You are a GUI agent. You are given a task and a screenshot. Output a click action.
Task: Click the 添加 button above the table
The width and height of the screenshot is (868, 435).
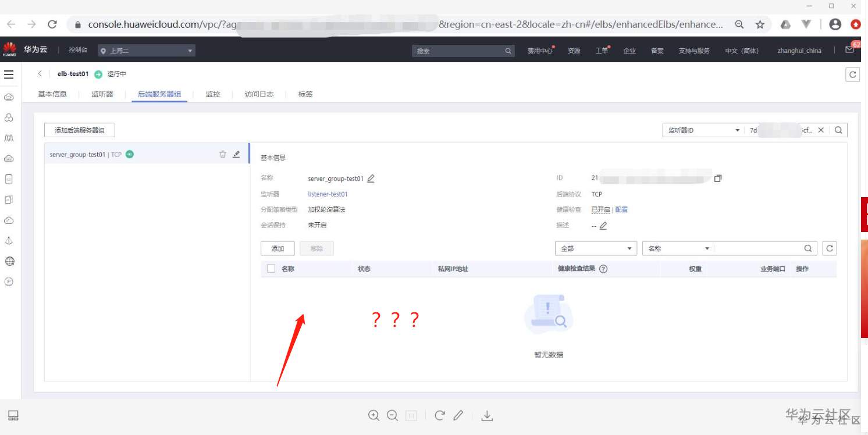pyautogui.click(x=278, y=248)
